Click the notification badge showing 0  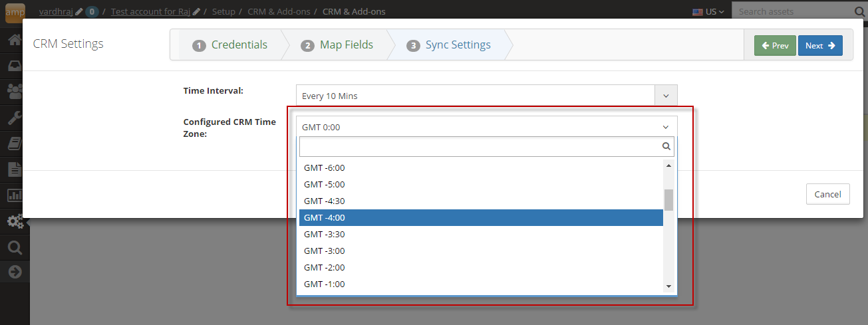[92, 12]
